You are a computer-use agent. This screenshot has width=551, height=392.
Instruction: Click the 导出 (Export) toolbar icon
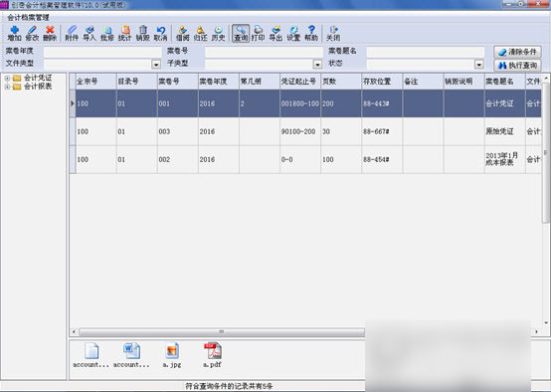275,33
